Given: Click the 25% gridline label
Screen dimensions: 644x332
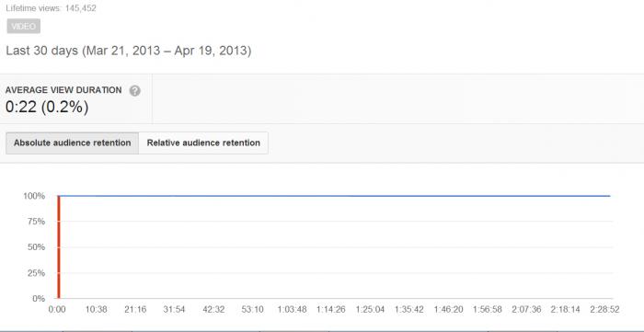Looking at the screenshot, I should point(37,273).
